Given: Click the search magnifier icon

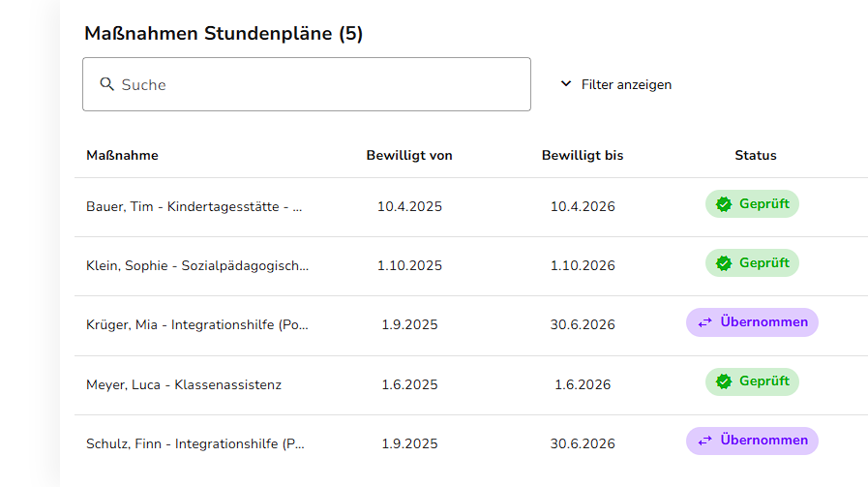Looking at the screenshot, I should pyautogui.click(x=107, y=84).
